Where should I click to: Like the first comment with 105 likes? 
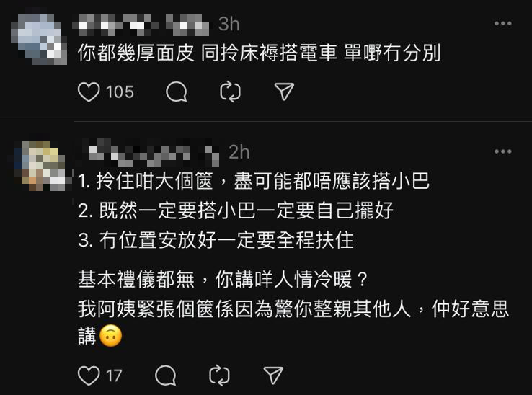pos(89,92)
